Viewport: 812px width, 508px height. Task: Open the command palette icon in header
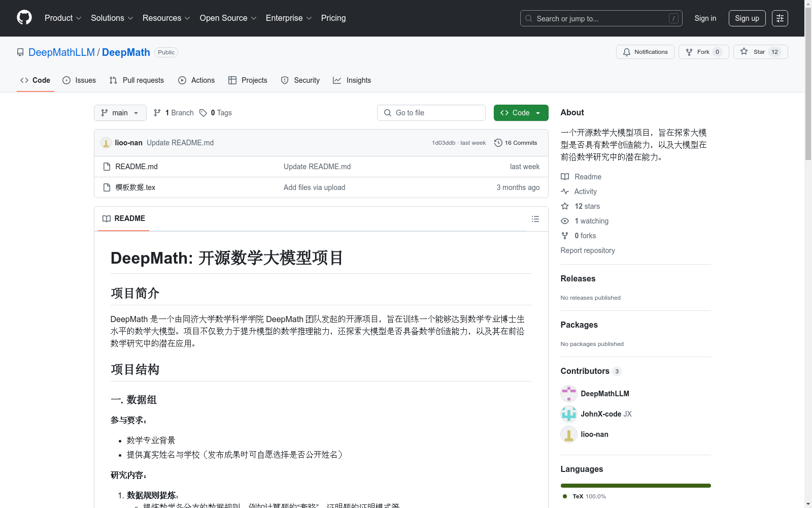(x=780, y=18)
